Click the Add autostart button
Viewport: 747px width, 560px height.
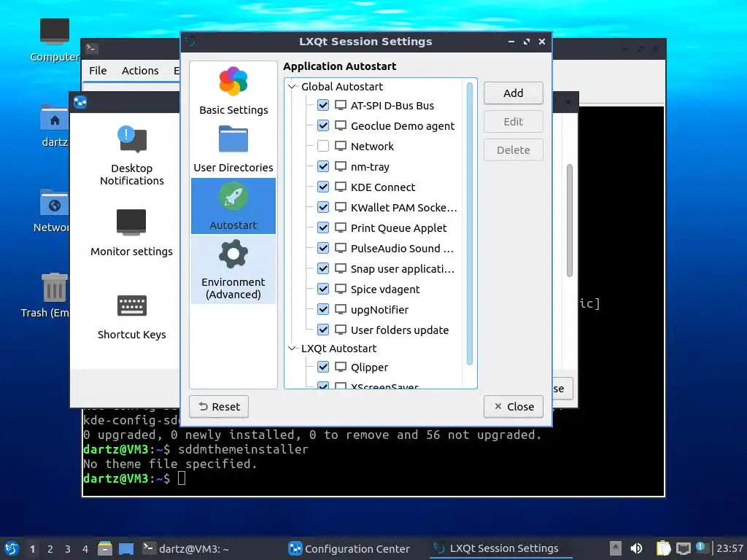pos(513,93)
